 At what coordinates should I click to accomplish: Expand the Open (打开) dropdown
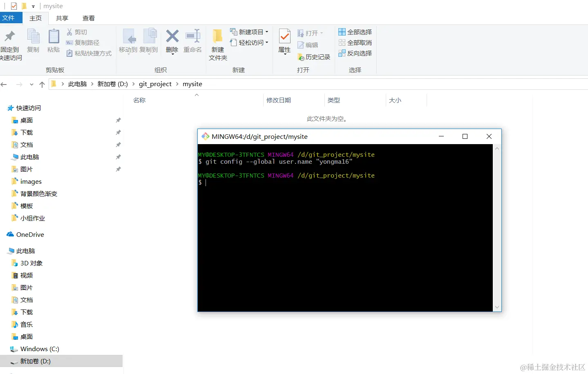322,33
